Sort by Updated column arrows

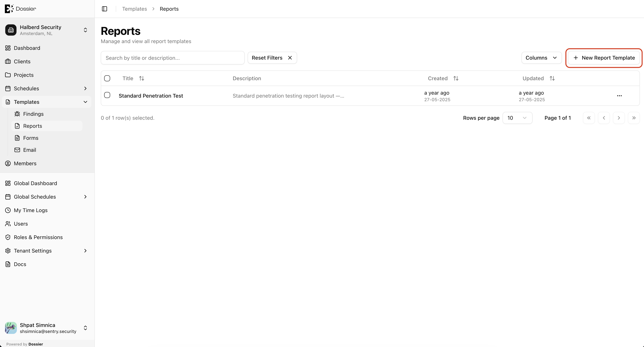552,78
